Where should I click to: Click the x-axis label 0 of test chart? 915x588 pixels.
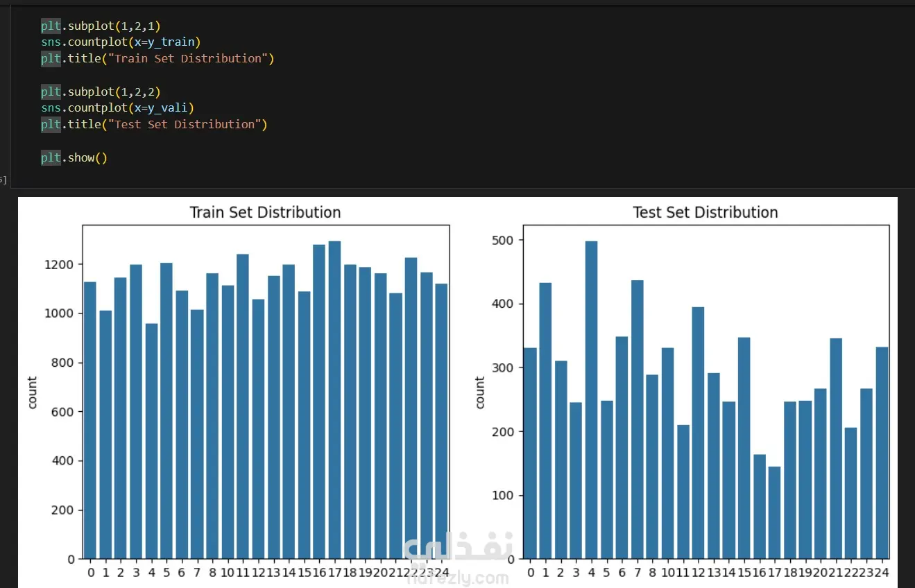(531, 573)
